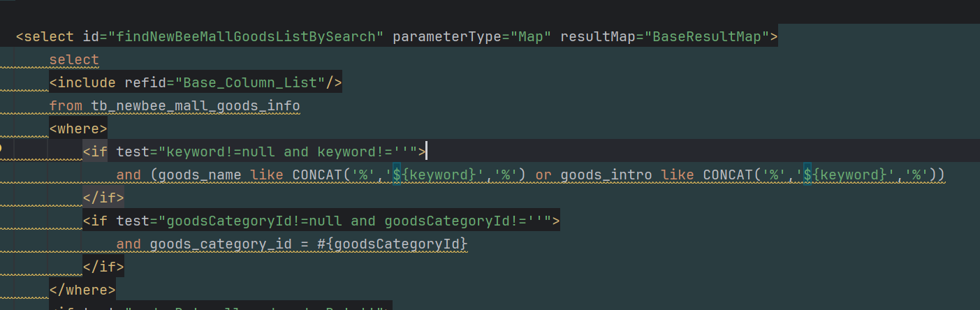The height and width of the screenshot is (310, 980).
Task: Click the parameterType value "Map"
Action: [532, 36]
